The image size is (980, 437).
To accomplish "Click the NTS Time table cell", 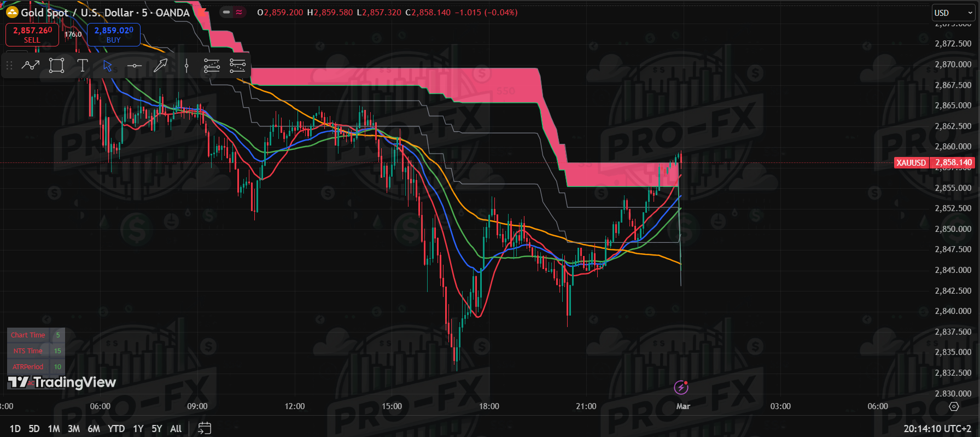I will tap(28, 351).
